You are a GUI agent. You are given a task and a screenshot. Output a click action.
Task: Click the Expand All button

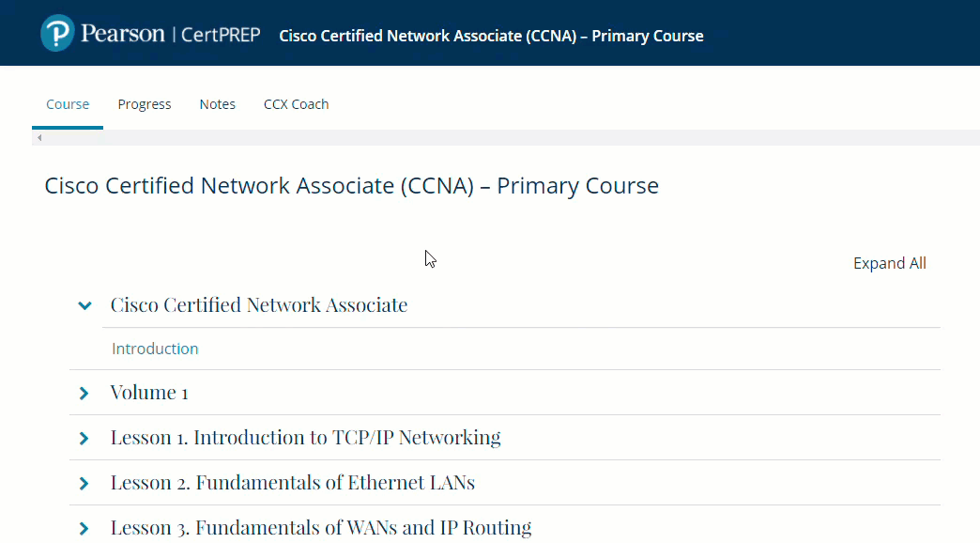pos(889,263)
